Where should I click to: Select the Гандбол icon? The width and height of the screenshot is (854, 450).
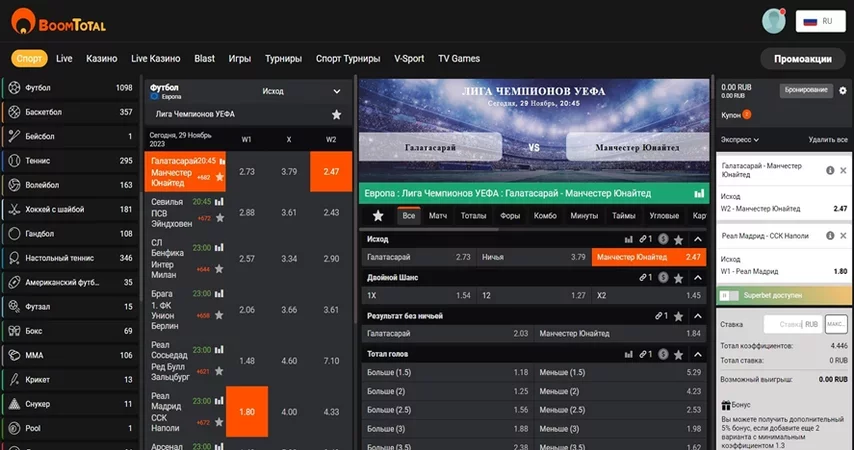coord(15,233)
